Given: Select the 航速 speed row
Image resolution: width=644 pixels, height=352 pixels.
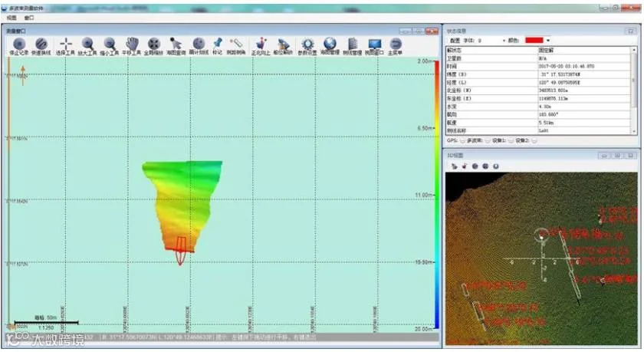Looking at the screenshot, I should point(538,123).
